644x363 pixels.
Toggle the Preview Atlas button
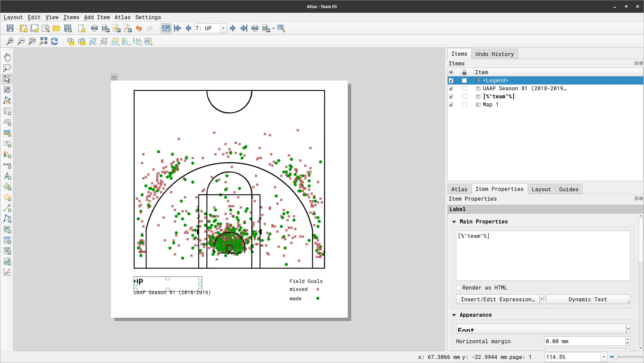[x=166, y=29]
